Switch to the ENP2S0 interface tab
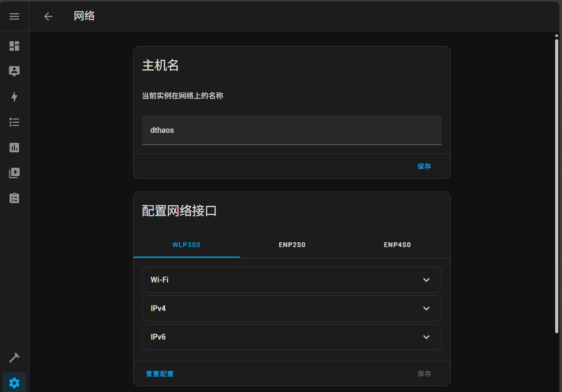The height and width of the screenshot is (392, 562). pyautogui.click(x=292, y=245)
